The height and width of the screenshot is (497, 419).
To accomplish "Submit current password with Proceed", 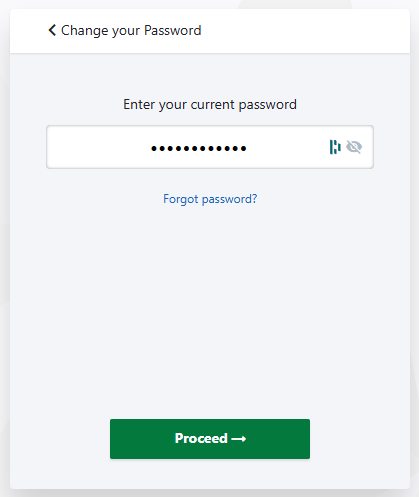I will (210, 439).
